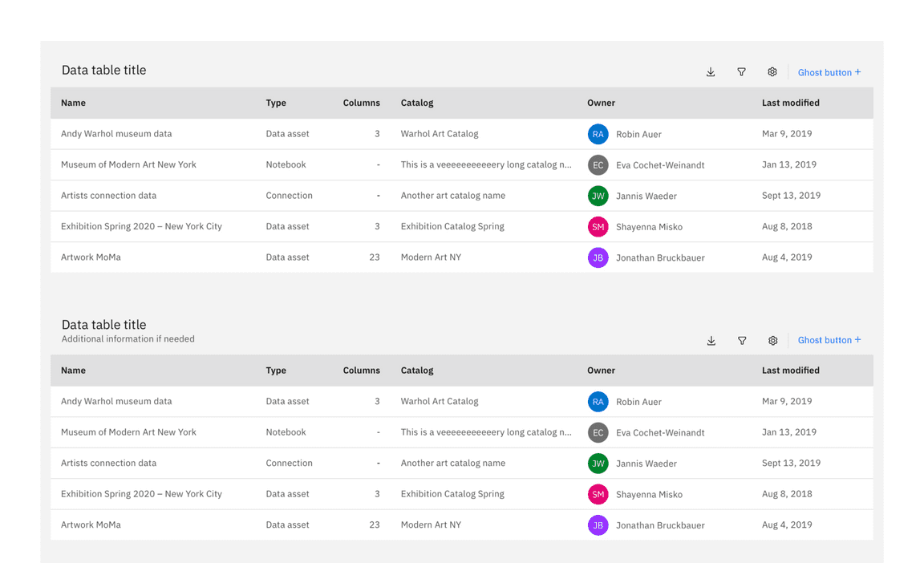Open the filter icon on the first table

(x=741, y=71)
